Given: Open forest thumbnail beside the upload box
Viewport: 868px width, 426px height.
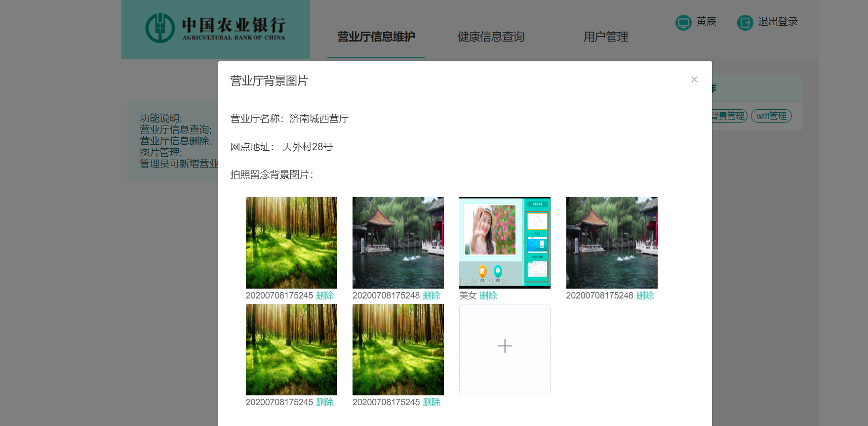Looking at the screenshot, I should [x=398, y=349].
